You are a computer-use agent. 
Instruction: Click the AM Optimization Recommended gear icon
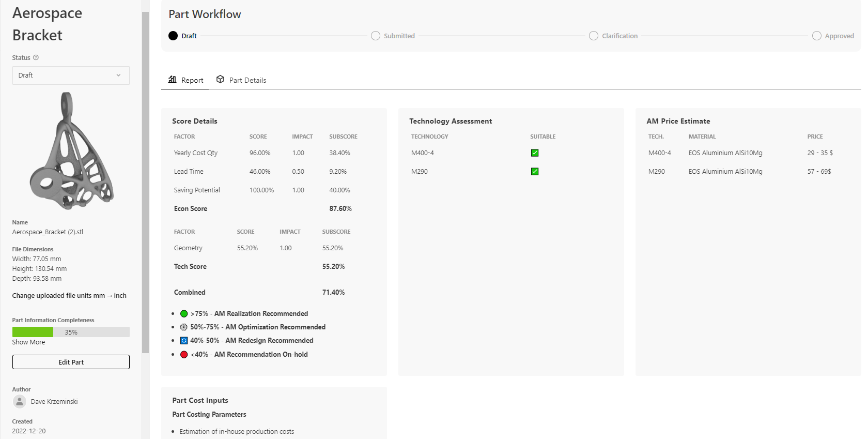tap(184, 327)
